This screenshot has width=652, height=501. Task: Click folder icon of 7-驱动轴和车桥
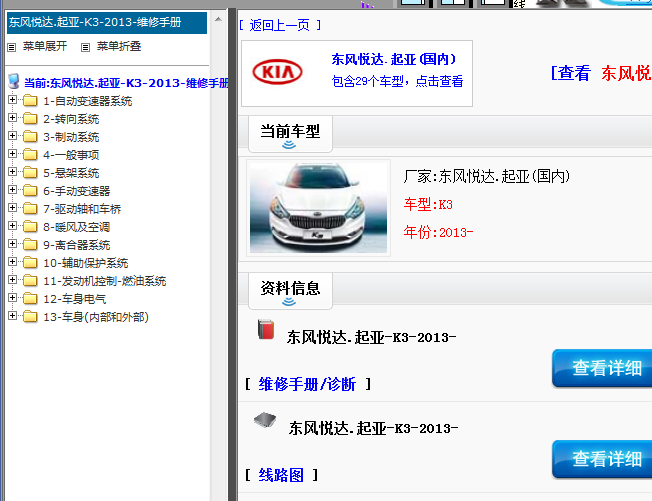point(30,208)
